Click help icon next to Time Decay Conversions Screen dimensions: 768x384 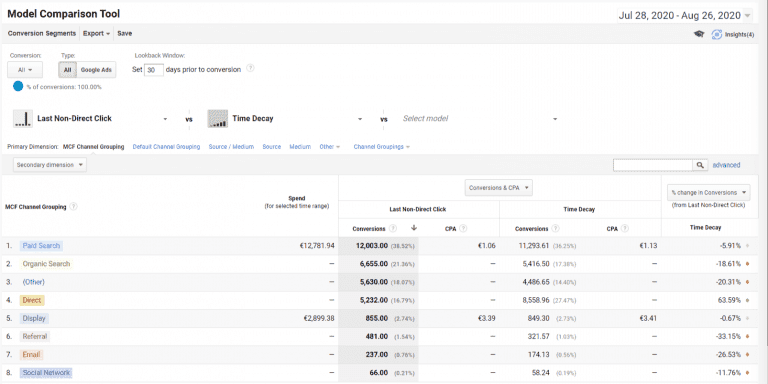click(x=555, y=228)
